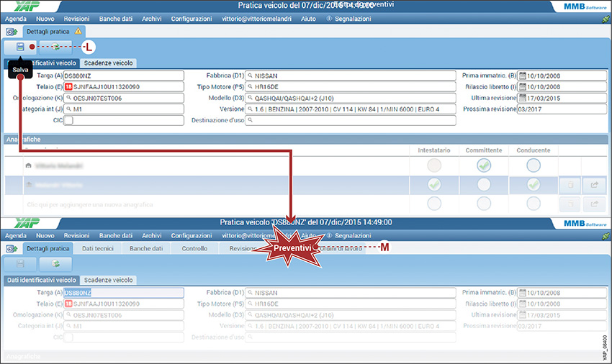This screenshot has width=612, height=364.
Task: Click the trash icon in the new anagrafica row
Action: (570, 204)
